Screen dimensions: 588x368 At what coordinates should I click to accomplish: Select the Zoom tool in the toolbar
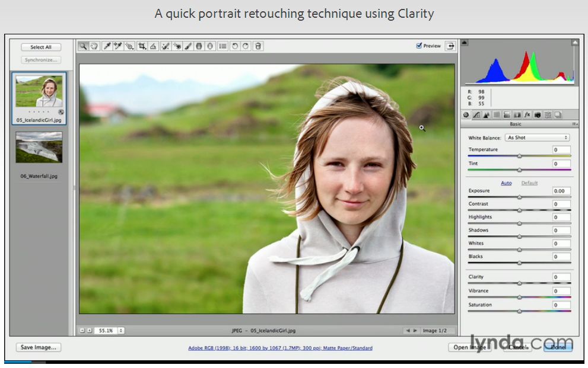point(84,46)
